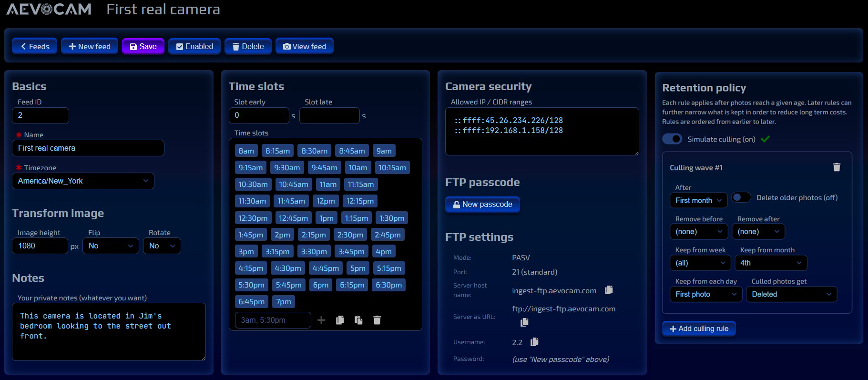Open the After First month dropdown
Image resolution: width=868 pixels, height=380 pixels.
(698, 200)
